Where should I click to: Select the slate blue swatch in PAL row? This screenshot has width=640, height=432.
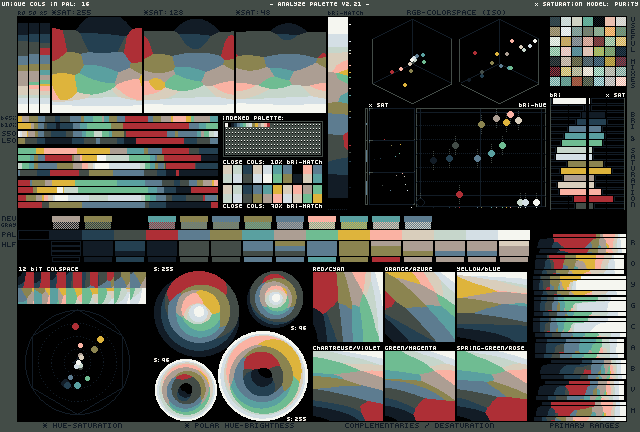[x=194, y=235]
